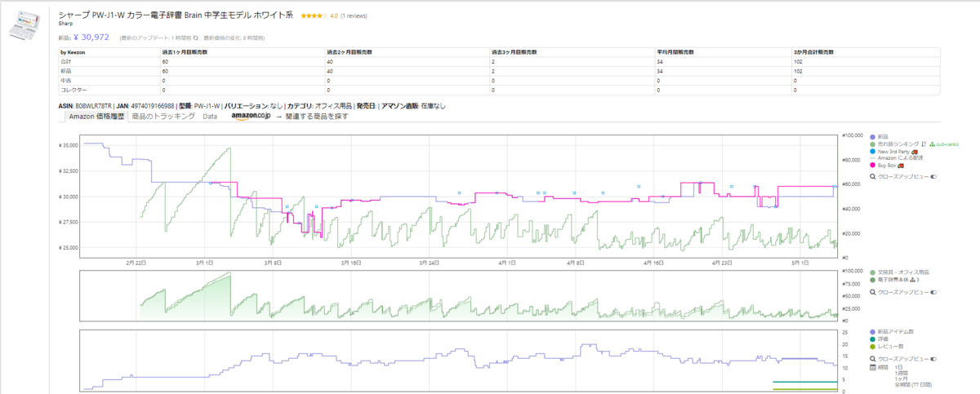Select the 1週間 time range
Screen dimensions: 980x394
click(x=901, y=372)
